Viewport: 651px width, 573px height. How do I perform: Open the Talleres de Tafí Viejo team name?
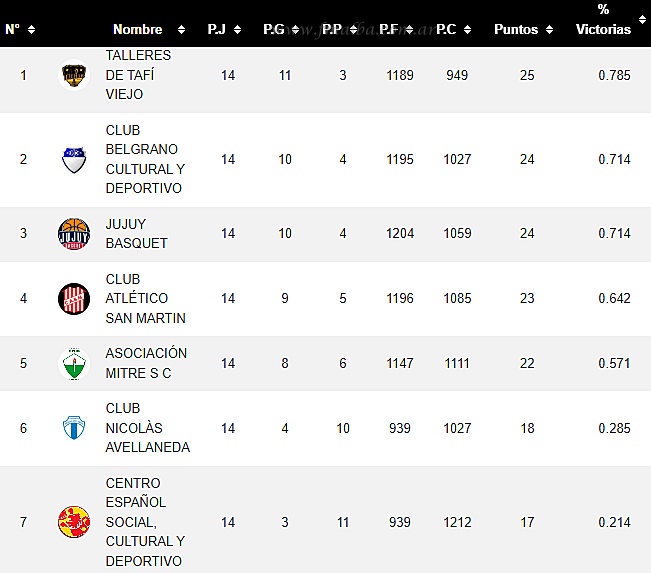click(x=138, y=75)
